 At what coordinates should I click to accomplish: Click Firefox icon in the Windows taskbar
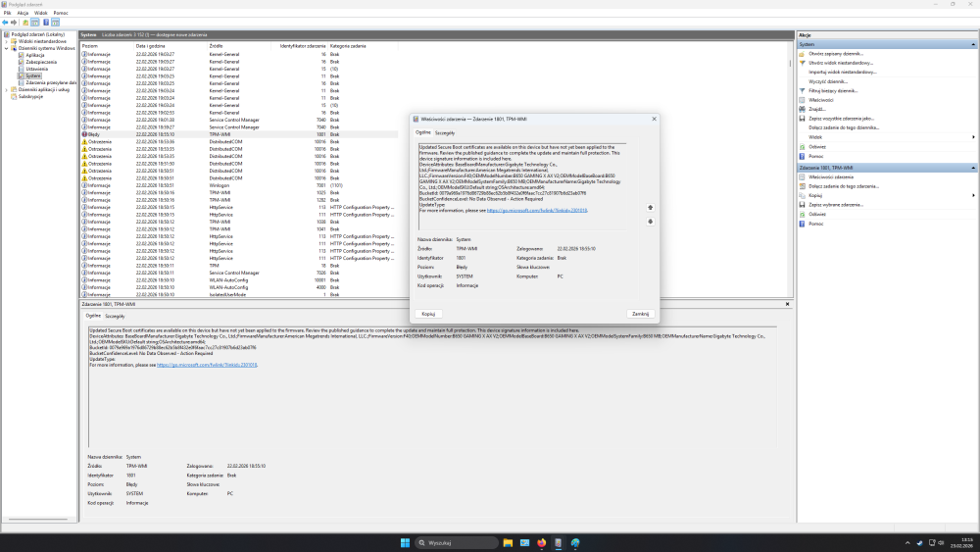click(x=540, y=542)
